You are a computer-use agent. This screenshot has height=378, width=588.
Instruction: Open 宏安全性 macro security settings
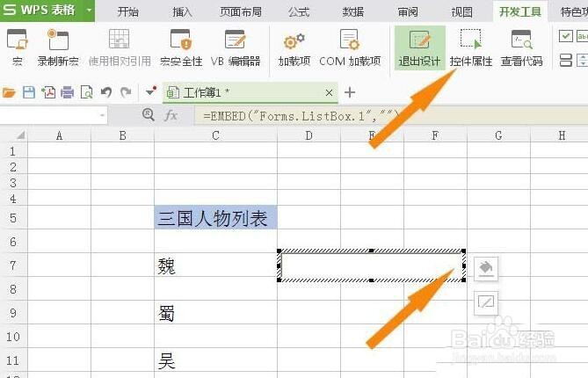pyautogui.click(x=181, y=47)
